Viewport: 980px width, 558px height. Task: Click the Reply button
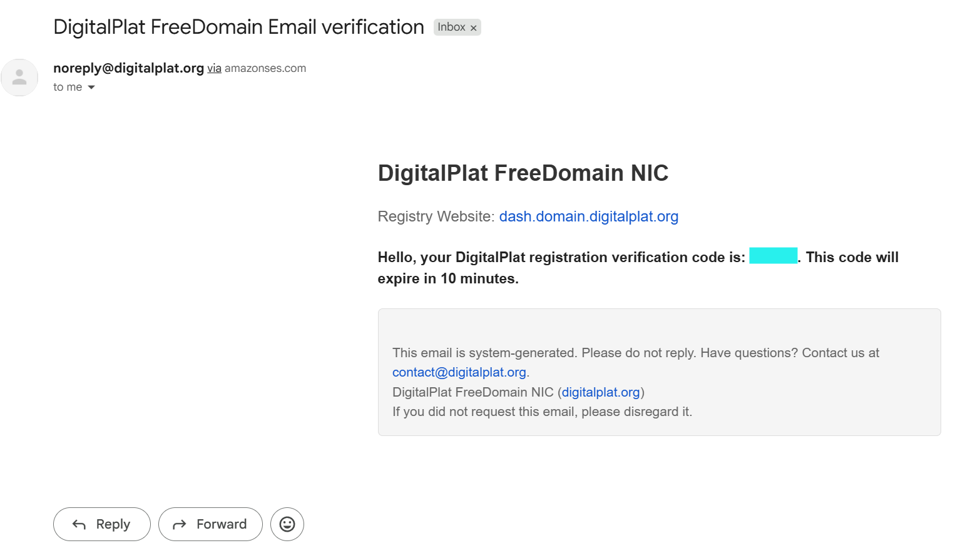102,524
